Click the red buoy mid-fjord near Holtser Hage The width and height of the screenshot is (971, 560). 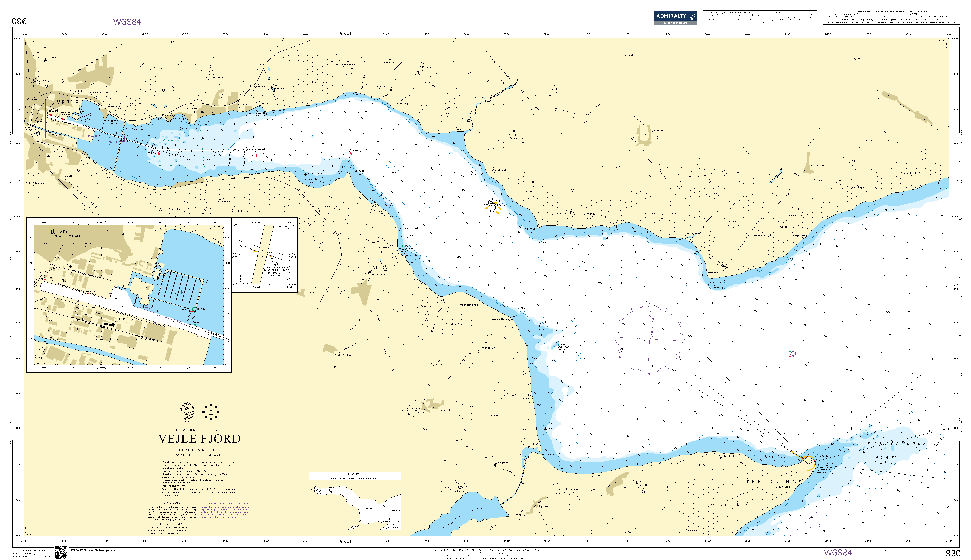[x=351, y=154]
